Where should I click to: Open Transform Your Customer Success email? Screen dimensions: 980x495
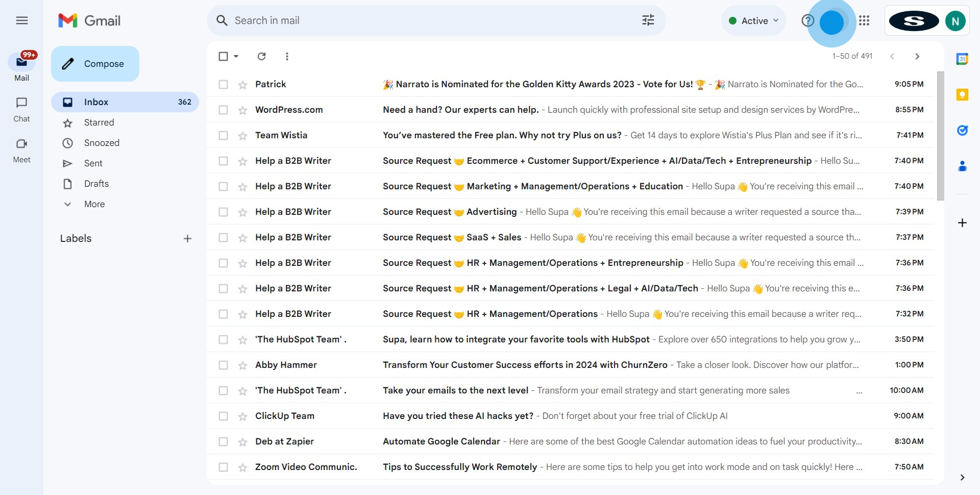(x=570, y=365)
